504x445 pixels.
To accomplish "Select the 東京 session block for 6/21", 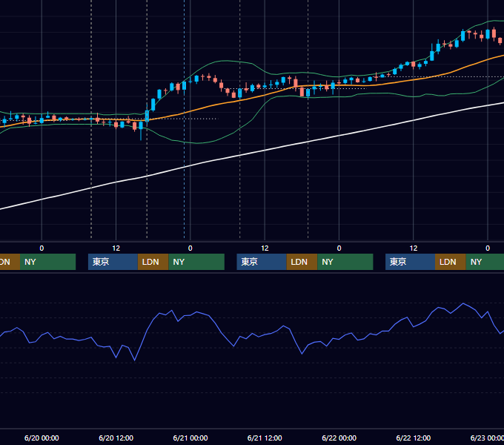I will pos(262,262).
